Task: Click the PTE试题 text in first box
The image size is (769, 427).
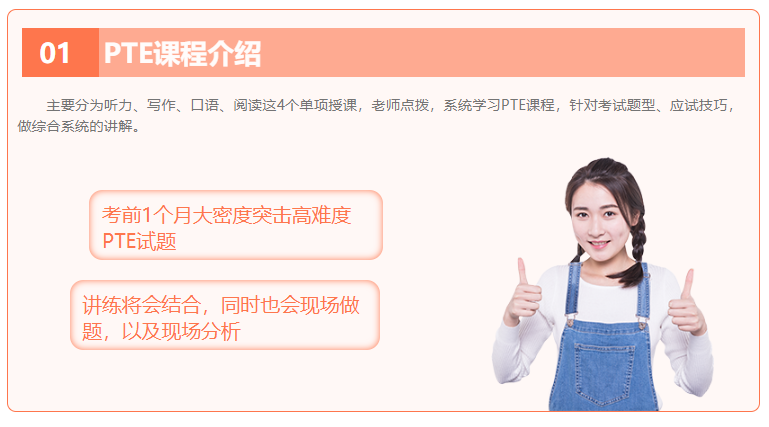Action: [139, 241]
